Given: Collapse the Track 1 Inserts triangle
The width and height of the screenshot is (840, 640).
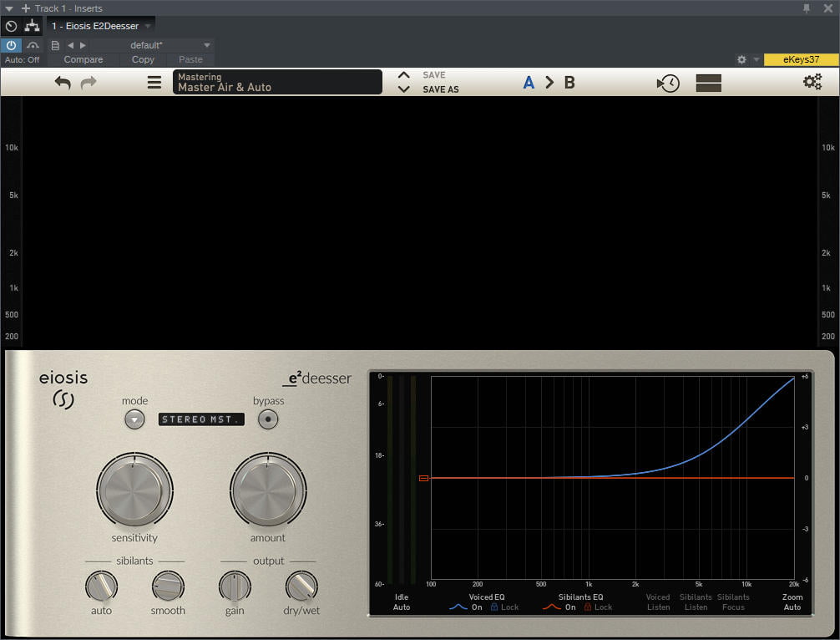Looking at the screenshot, I should [x=9, y=8].
